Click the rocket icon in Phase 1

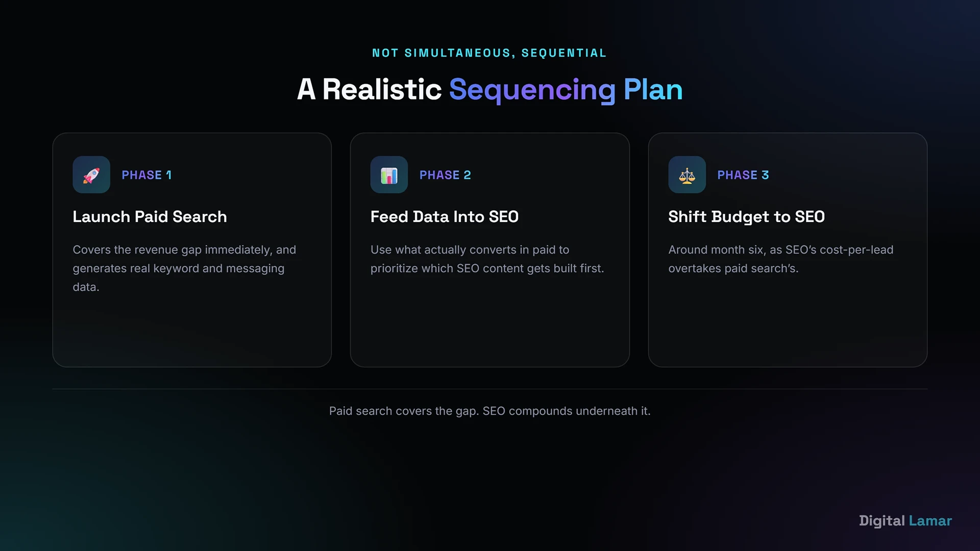pyautogui.click(x=91, y=175)
